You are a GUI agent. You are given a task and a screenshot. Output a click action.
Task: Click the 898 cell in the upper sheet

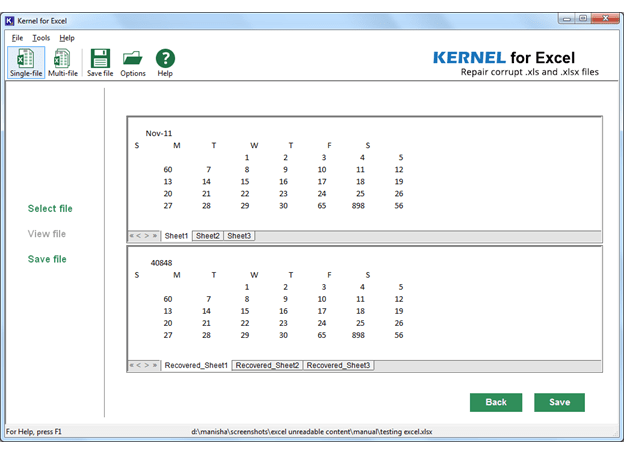click(x=358, y=206)
